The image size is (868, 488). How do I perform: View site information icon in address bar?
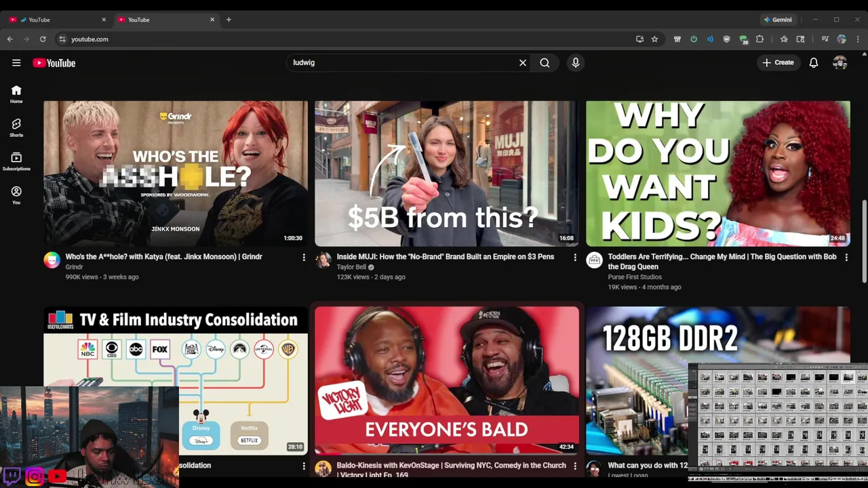[62, 39]
